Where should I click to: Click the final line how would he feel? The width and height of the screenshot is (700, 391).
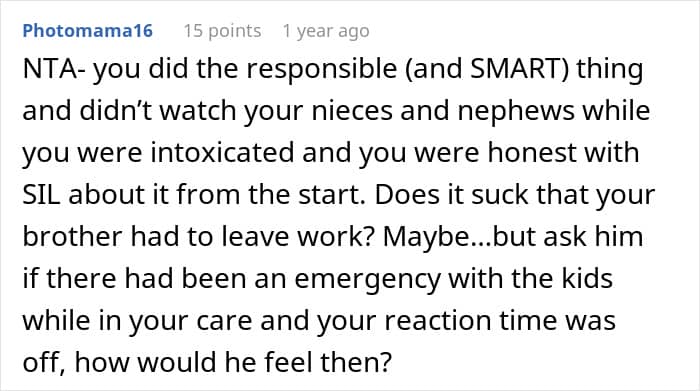pyautogui.click(x=207, y=362)
